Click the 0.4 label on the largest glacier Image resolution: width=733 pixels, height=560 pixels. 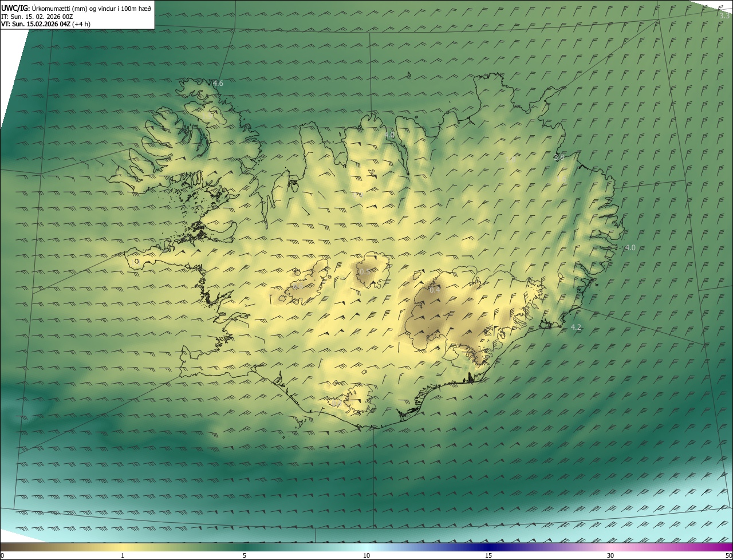point(435,290)
